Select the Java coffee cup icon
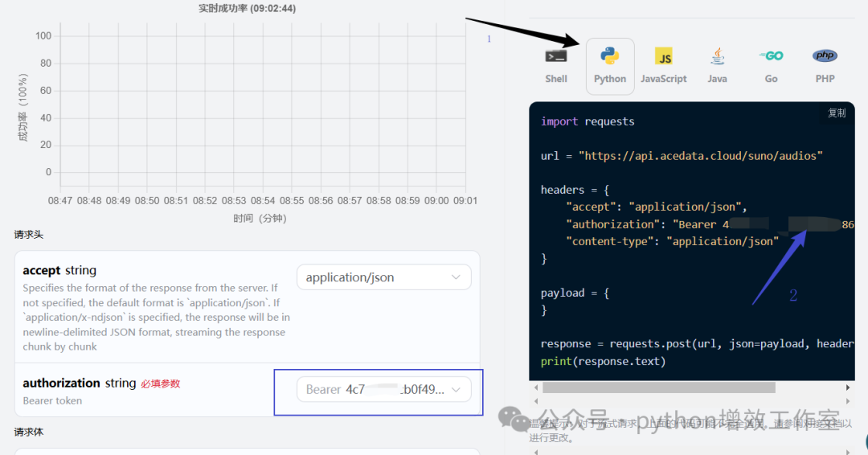This screenshot has width=868, height=455. click(x=718, y=56)
